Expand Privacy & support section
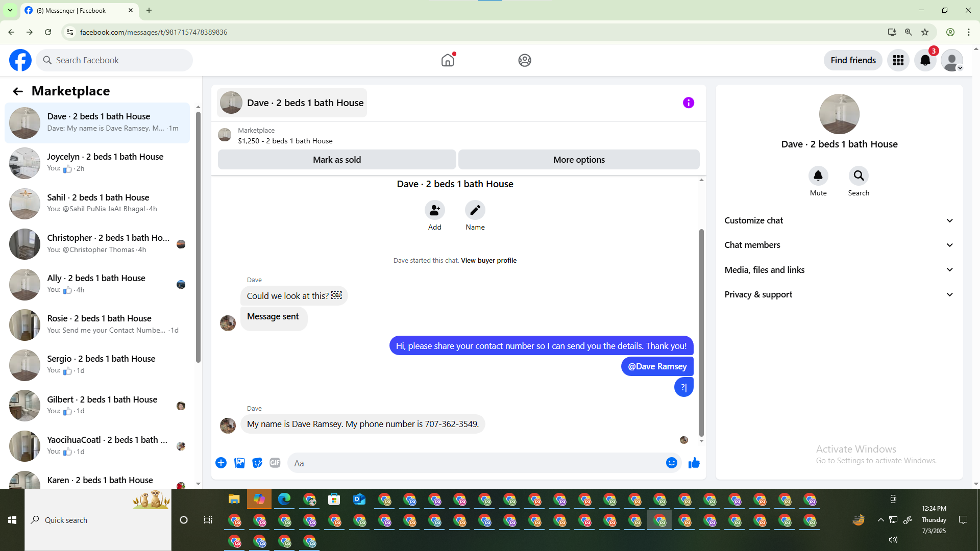 839,295
